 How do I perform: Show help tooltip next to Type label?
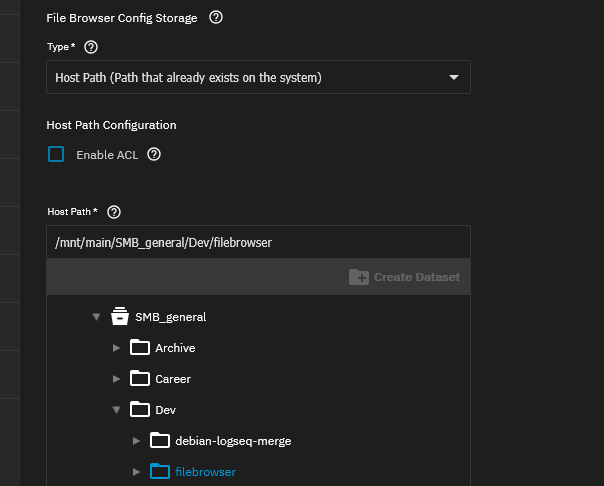(91, 47)
